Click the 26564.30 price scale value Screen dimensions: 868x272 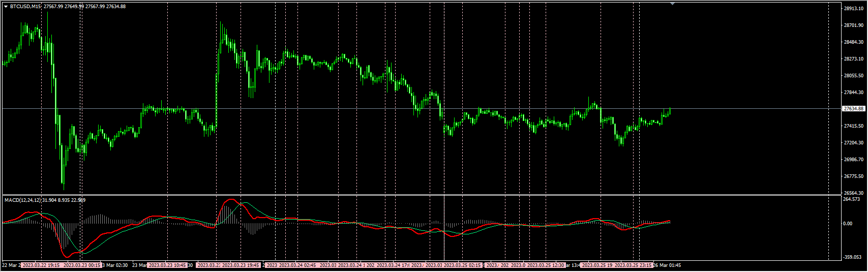pyautogui.click(x=854, y=193)
